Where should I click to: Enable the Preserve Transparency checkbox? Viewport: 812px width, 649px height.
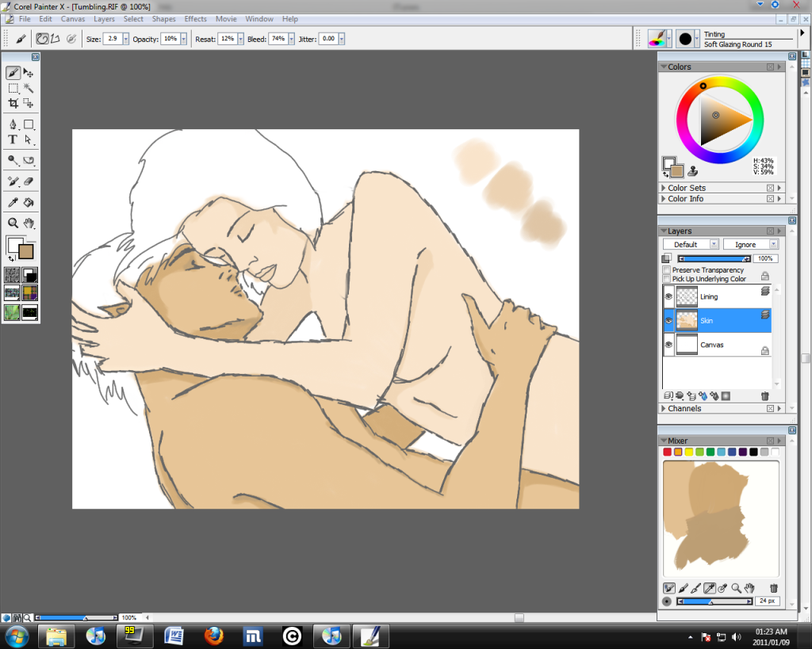666,270
